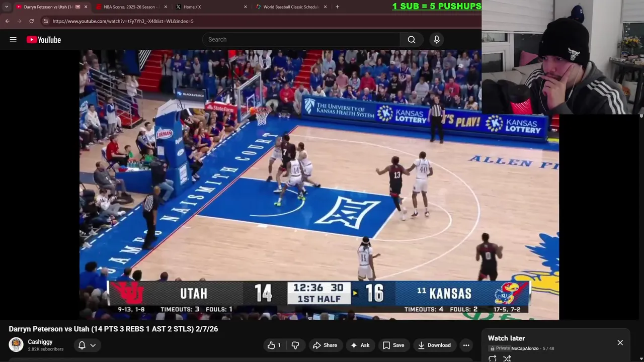Screen dimensions: 644x362
Task: Click the 2.82K subscribers text
Action: [46, 349]
